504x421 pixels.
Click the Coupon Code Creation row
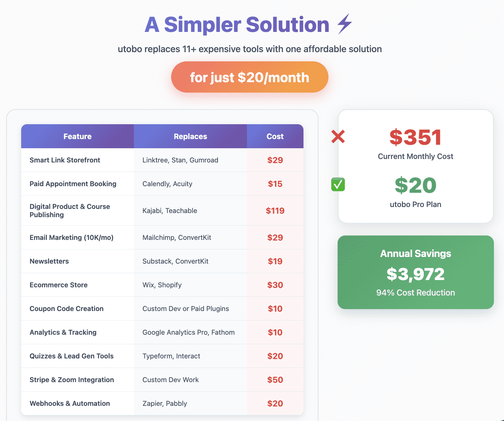click(x=162, y=308)
